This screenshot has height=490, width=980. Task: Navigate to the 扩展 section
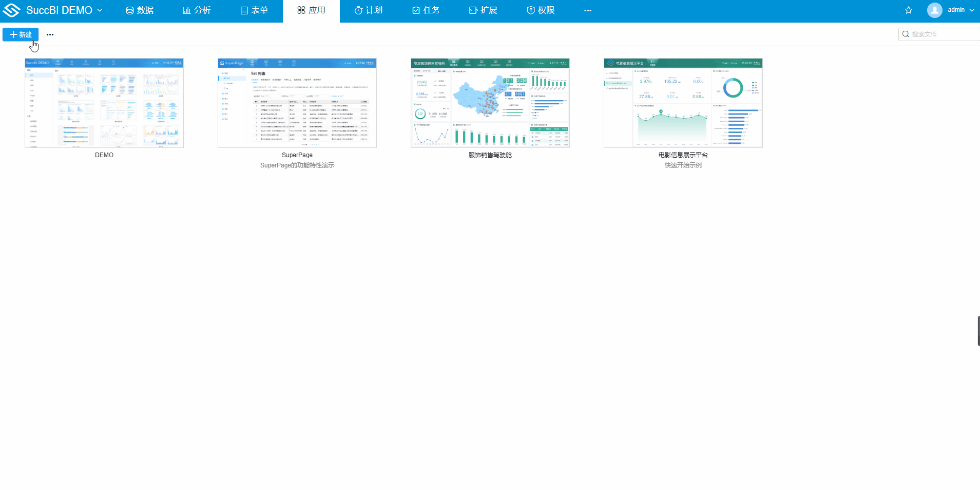tap(483, 10)
